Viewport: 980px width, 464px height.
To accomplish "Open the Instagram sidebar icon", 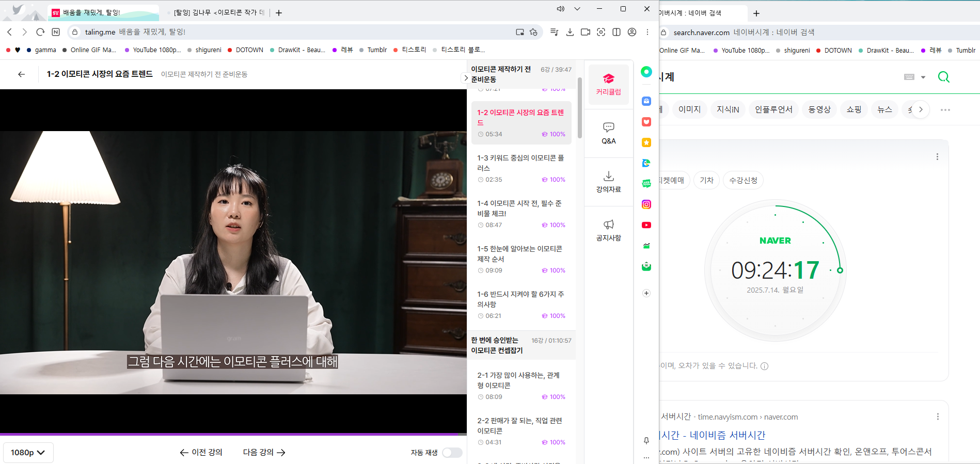I will [646, 204].
